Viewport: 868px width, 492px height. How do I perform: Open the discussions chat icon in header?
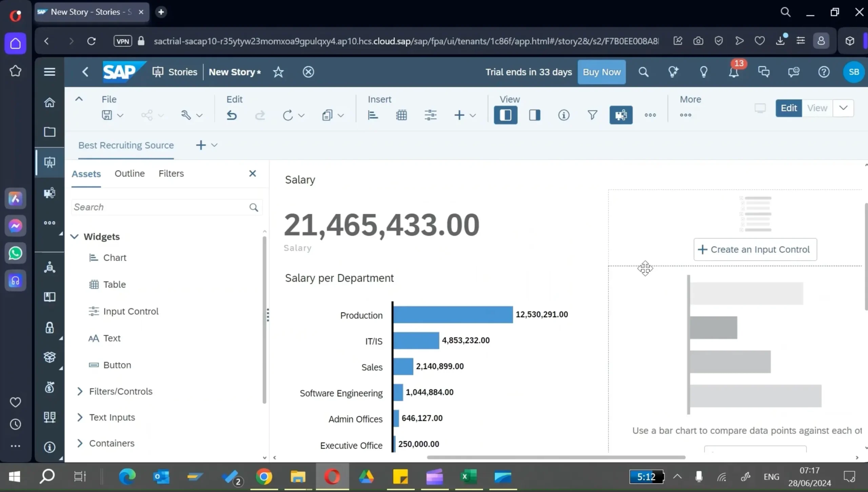pyautogui.click(x=764, y=72)
